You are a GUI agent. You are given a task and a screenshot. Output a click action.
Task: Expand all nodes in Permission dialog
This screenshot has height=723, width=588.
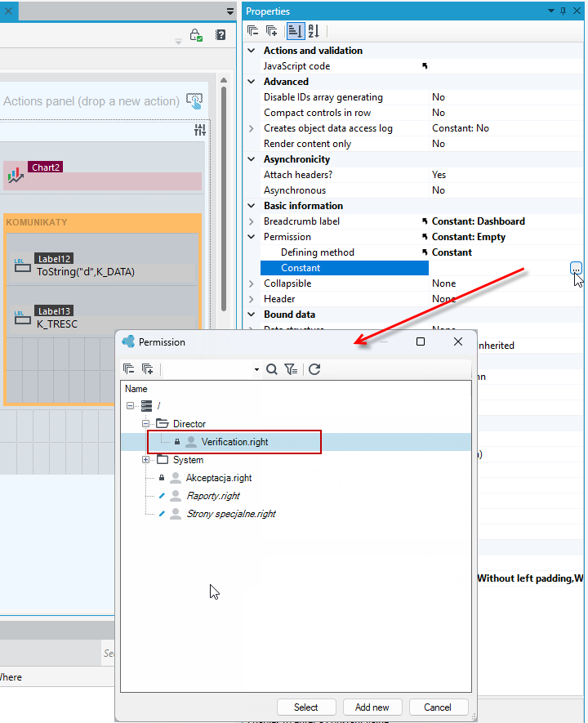[x=148, y=369]
